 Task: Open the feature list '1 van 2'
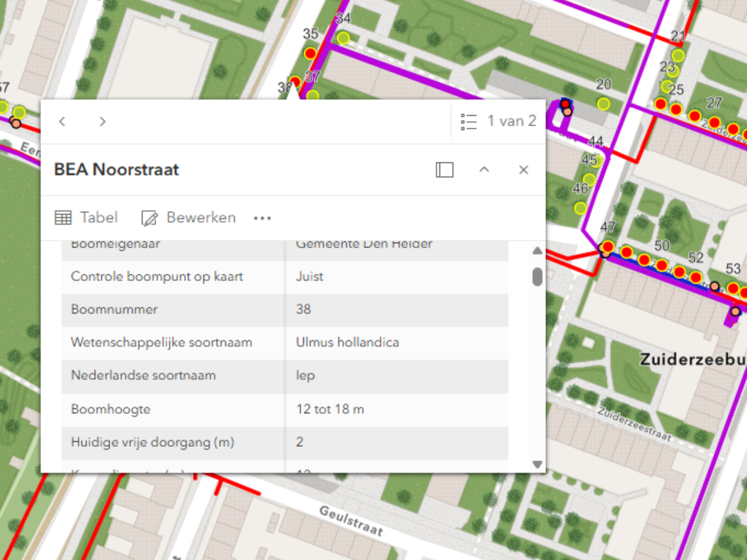(498, 121)
